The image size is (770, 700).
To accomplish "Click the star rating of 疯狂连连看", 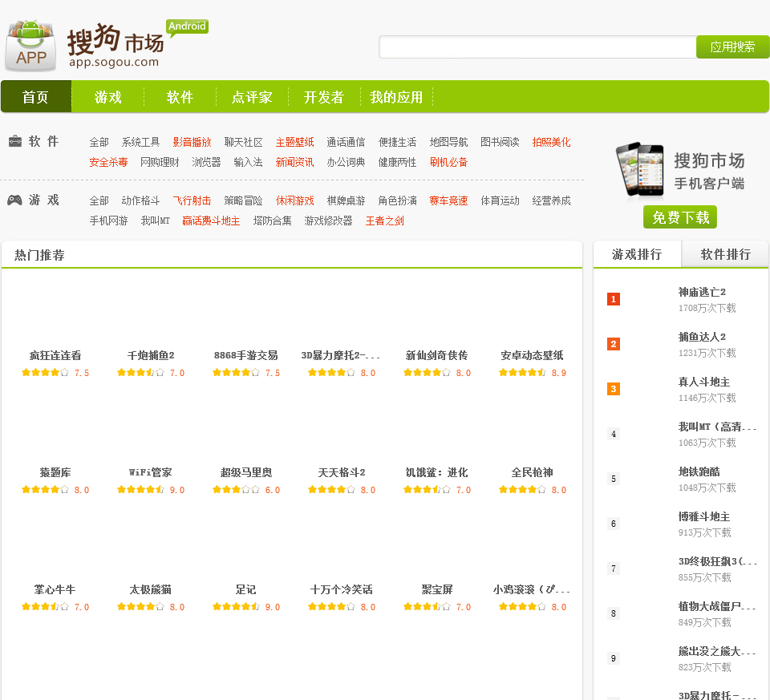I will (45, 373).
